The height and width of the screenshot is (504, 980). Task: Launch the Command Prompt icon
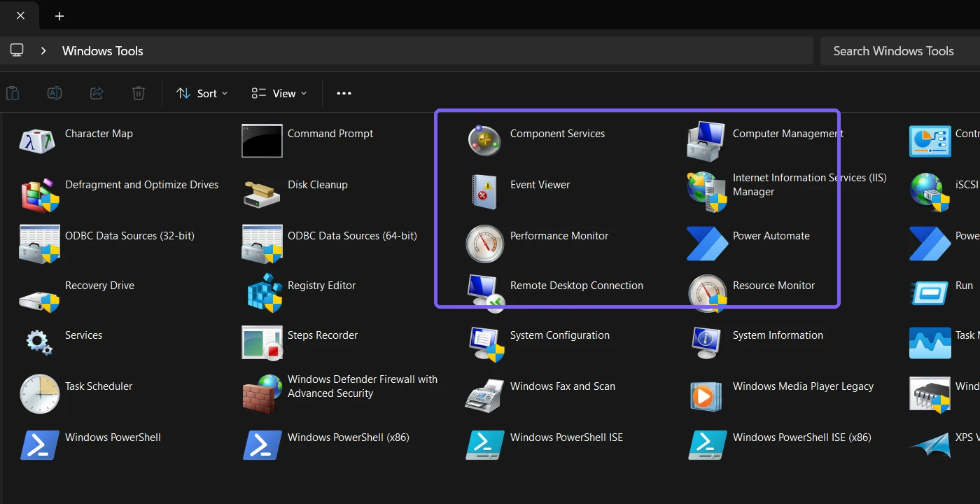tap(262, 141)
